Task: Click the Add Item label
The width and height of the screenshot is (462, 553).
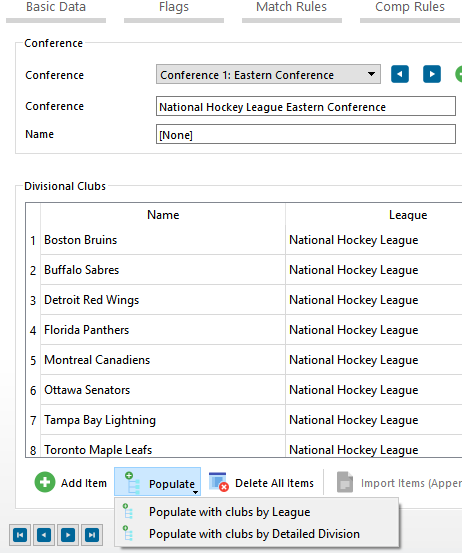Action: tap(84, 483)
